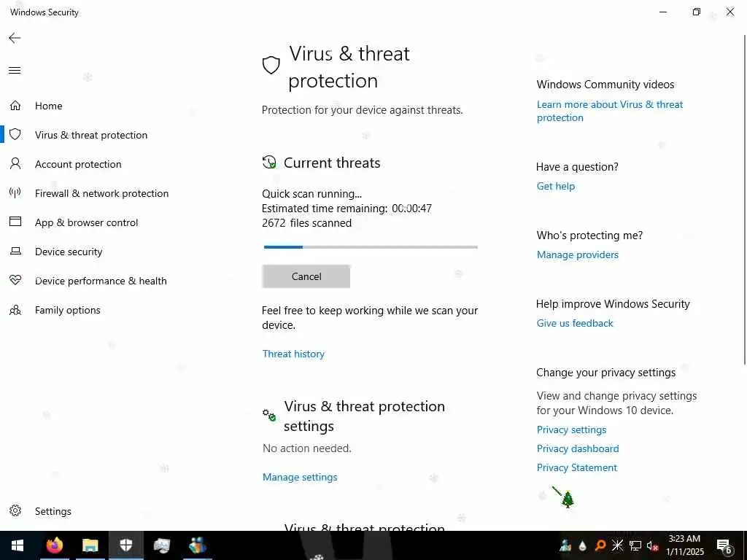
Task: Open Device security
Action: tap(69, 252)
